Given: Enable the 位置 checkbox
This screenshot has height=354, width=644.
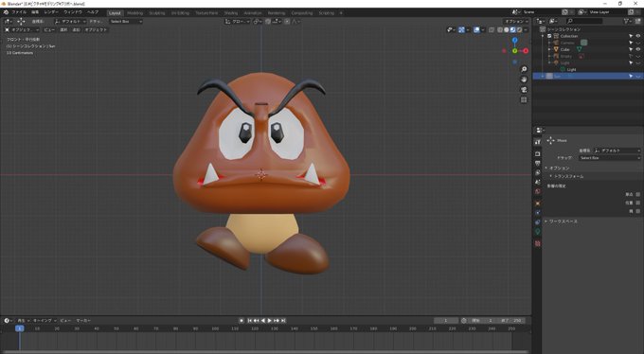Looking at the screenshot, I should pos(637,203).
